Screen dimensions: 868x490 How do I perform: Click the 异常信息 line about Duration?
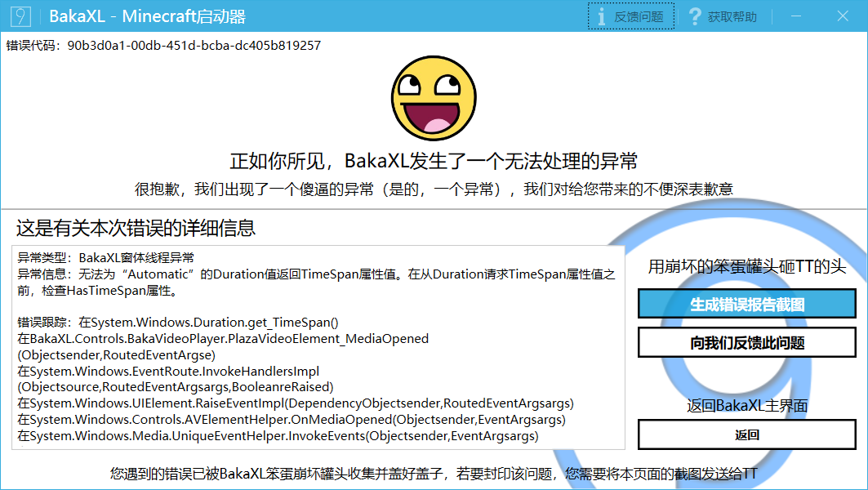pyautogui.click(x=316, y=282)
